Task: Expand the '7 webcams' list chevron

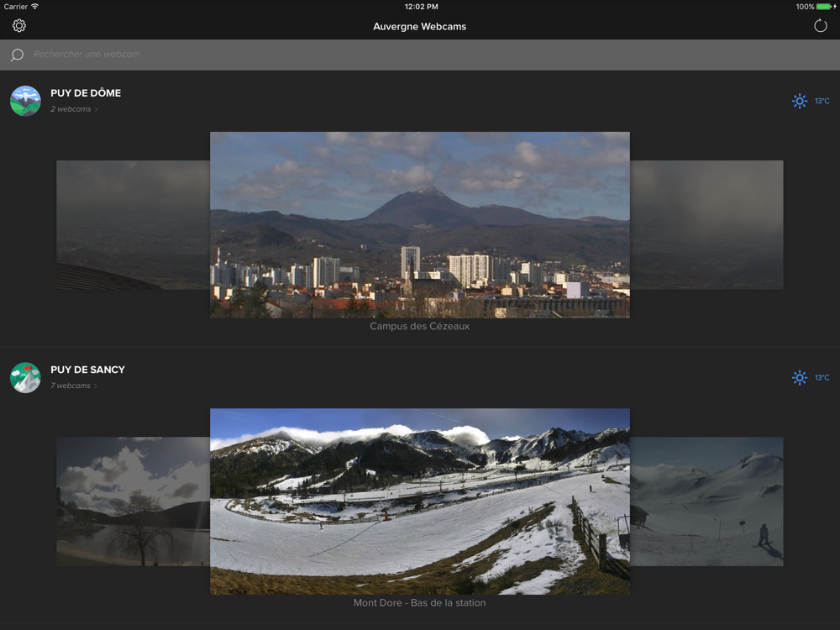Action: pyautogui.click(x=96, y=386)
